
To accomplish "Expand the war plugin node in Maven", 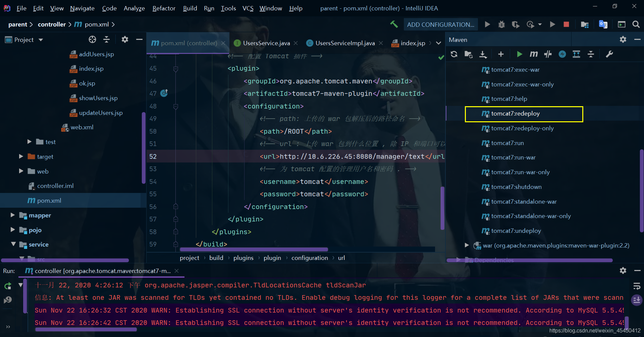I will [x=467, y=245].
